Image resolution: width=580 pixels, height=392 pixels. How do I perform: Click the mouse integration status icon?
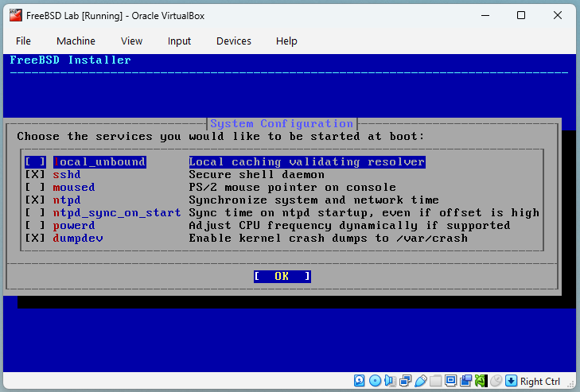tap(496, 381)
